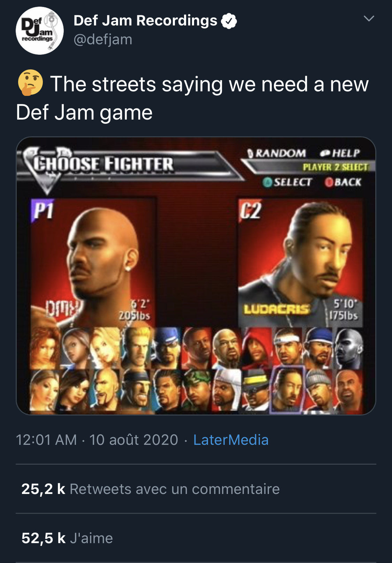Click the highlighted fighter icon in bottom roster row
Image resolution: width=392 pixels, height=563 pixels.
tap(287, 390)
